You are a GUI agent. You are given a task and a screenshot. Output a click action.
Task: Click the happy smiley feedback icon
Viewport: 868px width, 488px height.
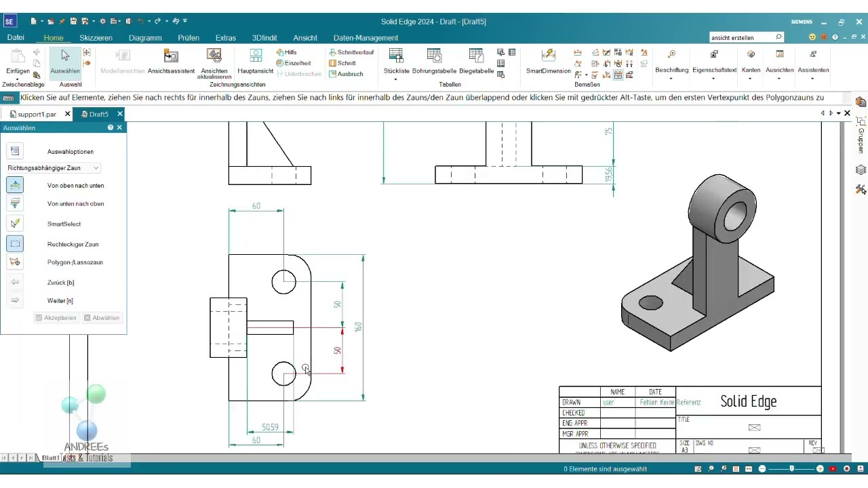pyautogui.click(x=812, y=37)
